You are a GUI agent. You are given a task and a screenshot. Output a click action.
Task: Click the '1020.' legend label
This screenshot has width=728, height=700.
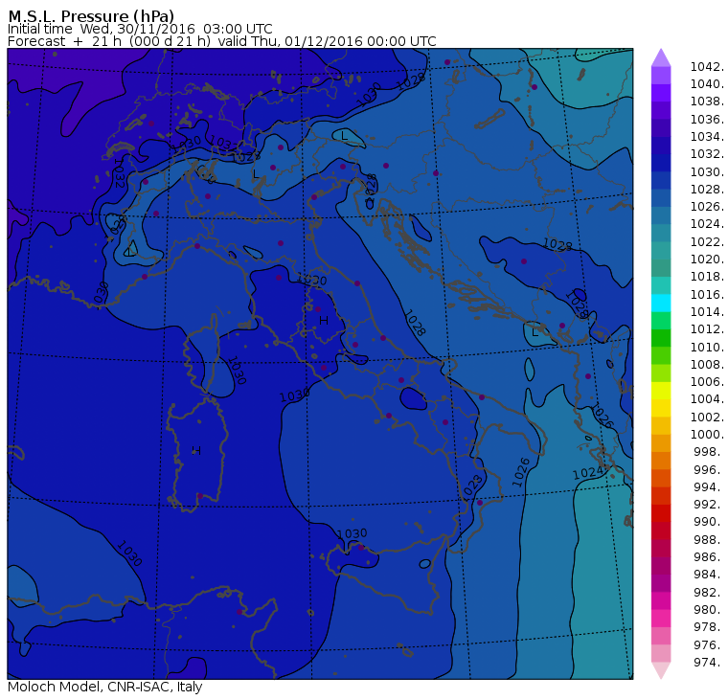tap(707, 259)
